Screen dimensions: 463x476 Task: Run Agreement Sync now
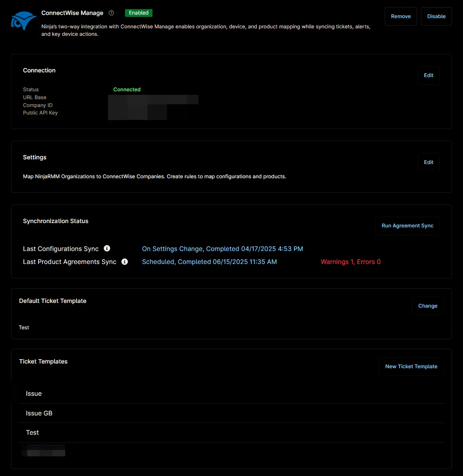pyautogui.click(x=407, y=226)
